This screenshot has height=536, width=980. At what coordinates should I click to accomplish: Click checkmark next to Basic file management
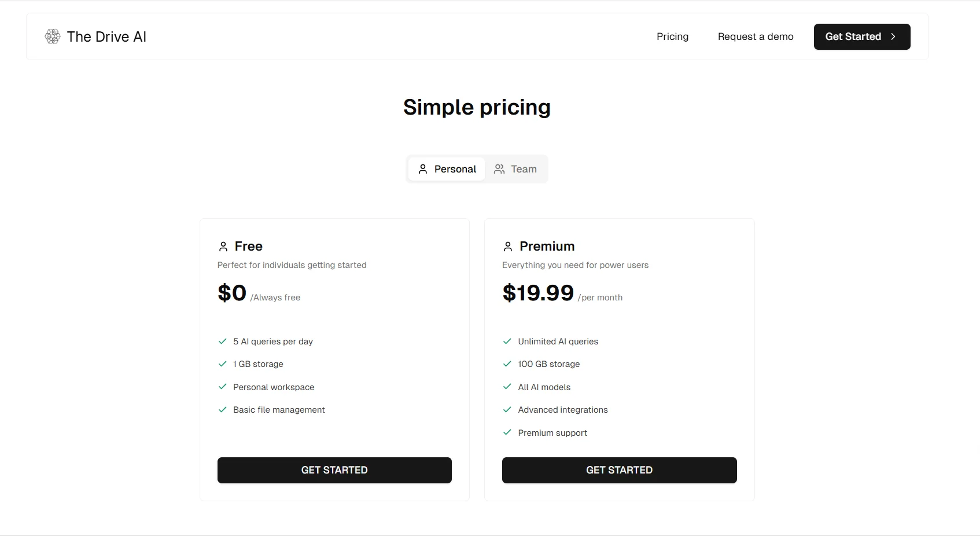[222, 410]
